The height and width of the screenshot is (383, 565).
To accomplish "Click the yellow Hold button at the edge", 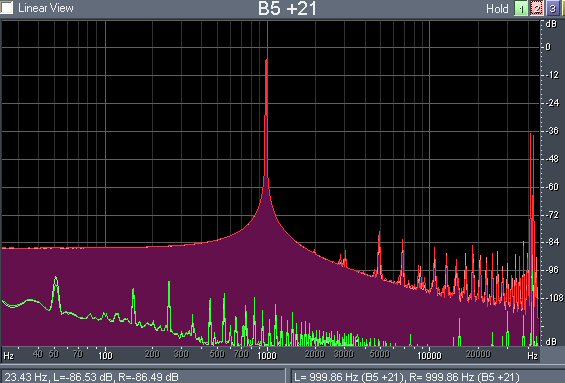I will pyautogui.click(x=563, y=9).
